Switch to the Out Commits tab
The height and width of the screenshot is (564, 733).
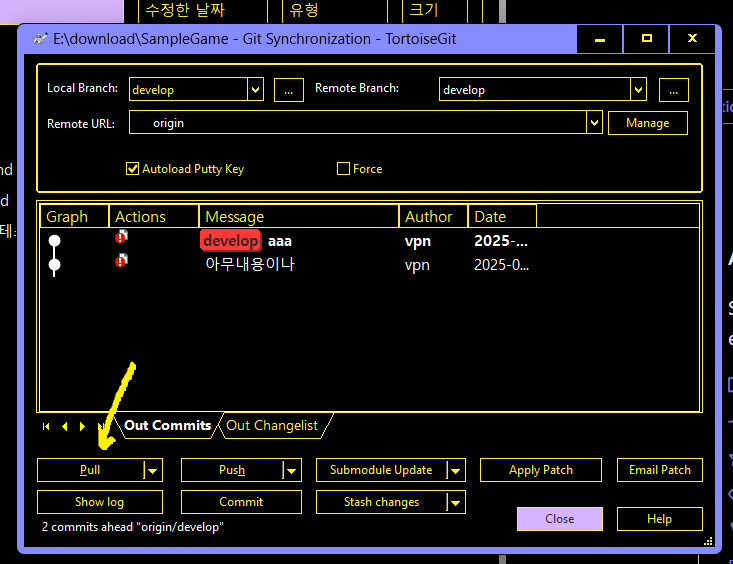click(x=167, y=426)
